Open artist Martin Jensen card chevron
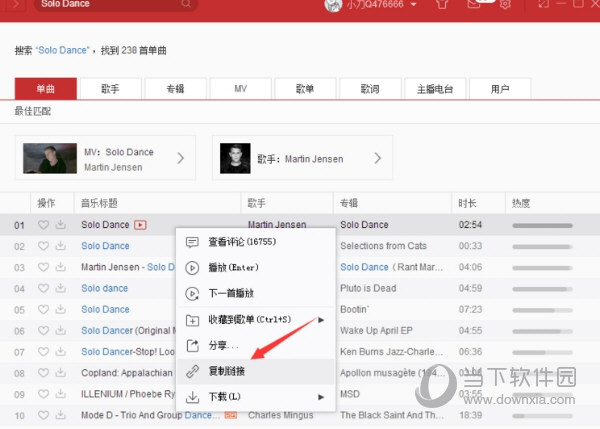The image size is (600, 429). pyautogui.click(x=378, y=158)
